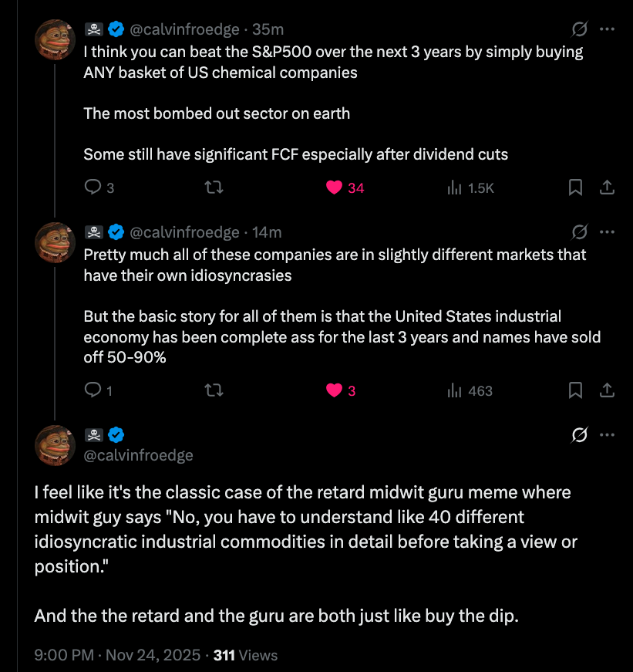Share the first tweet about S&P500
Screen dimensions: 633x672
pyautogui.click(x=607, y=187)
